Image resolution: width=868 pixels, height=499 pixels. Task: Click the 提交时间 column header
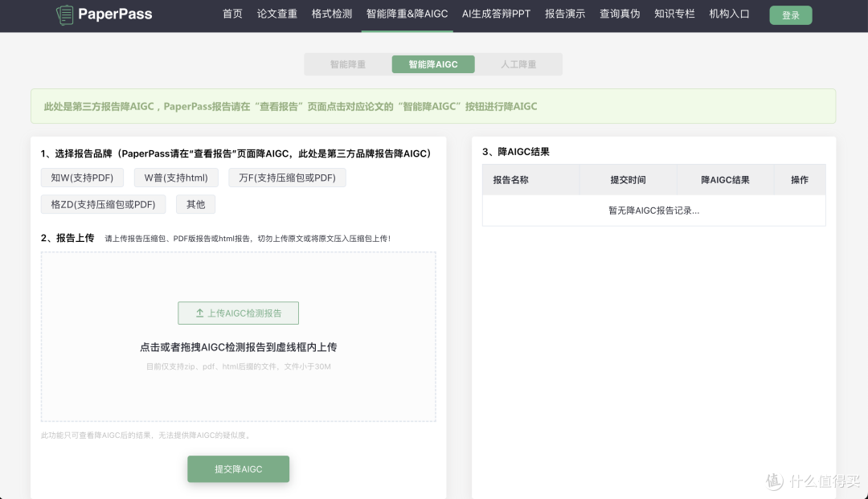(x=628, y=180)
